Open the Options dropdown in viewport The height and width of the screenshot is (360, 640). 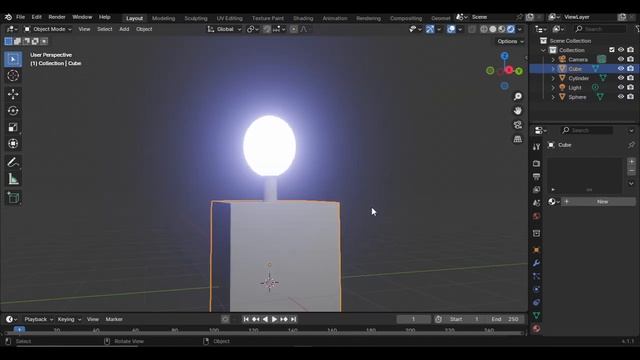click(x=510, y=41)
